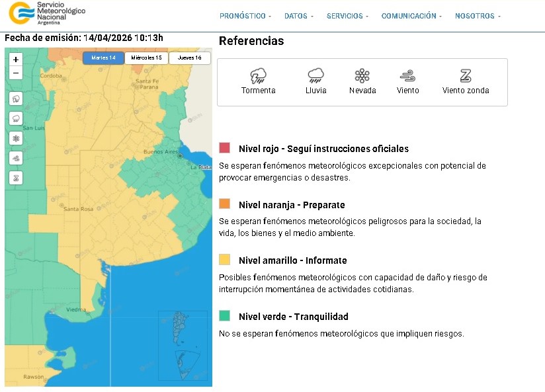Image resolution: width=545 pixels, height=392 pixels.
Task: Select the Jueves 16 tab
Action: click(x=189, y=58)
